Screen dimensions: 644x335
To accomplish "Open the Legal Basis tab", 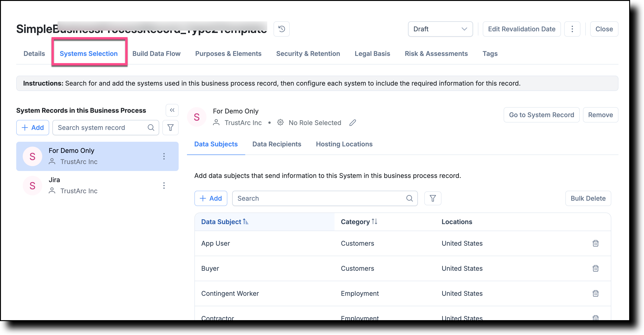I will point(372,54).
